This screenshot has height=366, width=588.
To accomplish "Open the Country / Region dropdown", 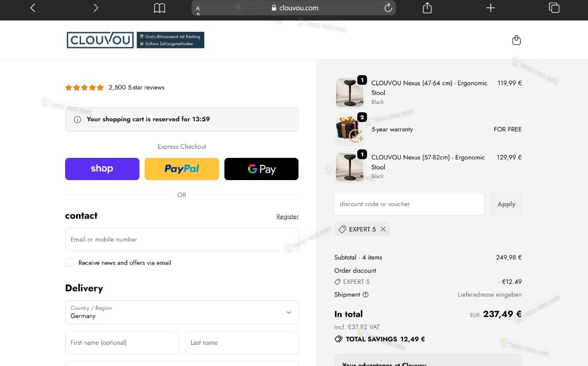I will click(x=182, y=313).
